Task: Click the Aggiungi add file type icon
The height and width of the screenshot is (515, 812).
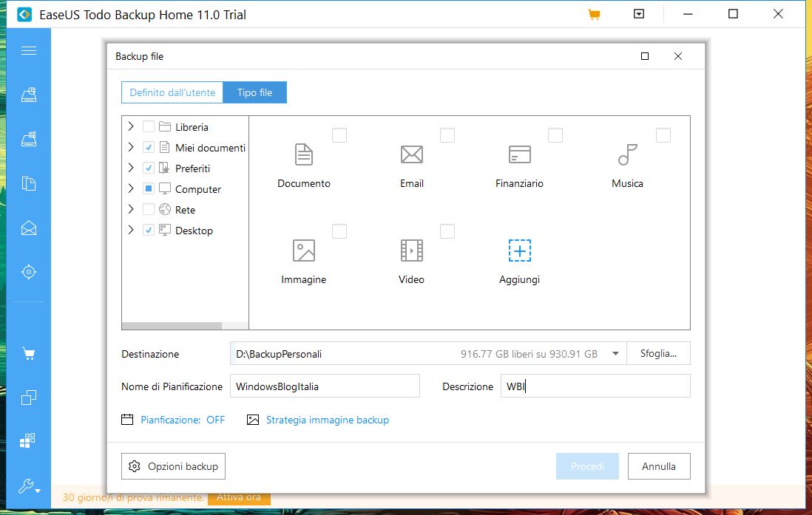Action: pyautogui.click(x=519, y=250)
